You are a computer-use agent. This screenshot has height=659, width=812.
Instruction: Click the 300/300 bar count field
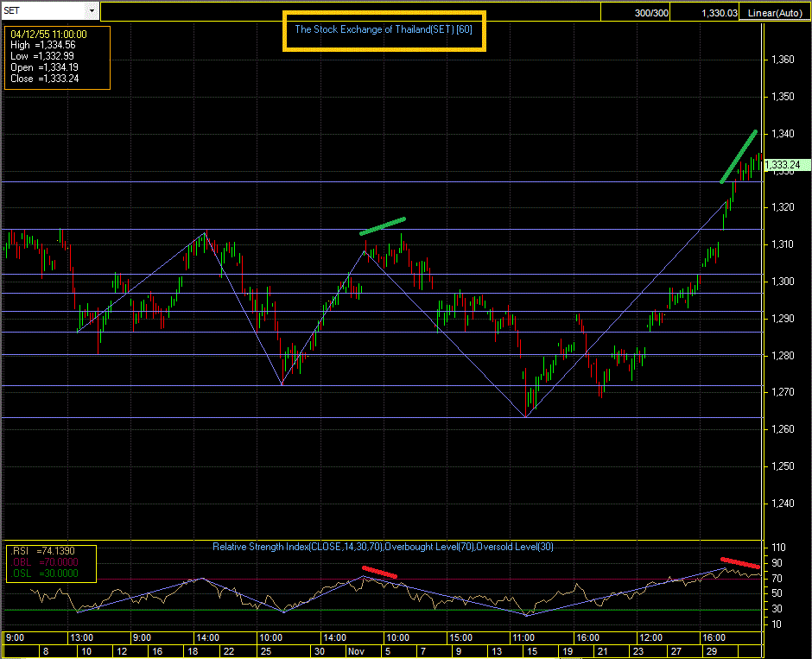tap(650, 11)
